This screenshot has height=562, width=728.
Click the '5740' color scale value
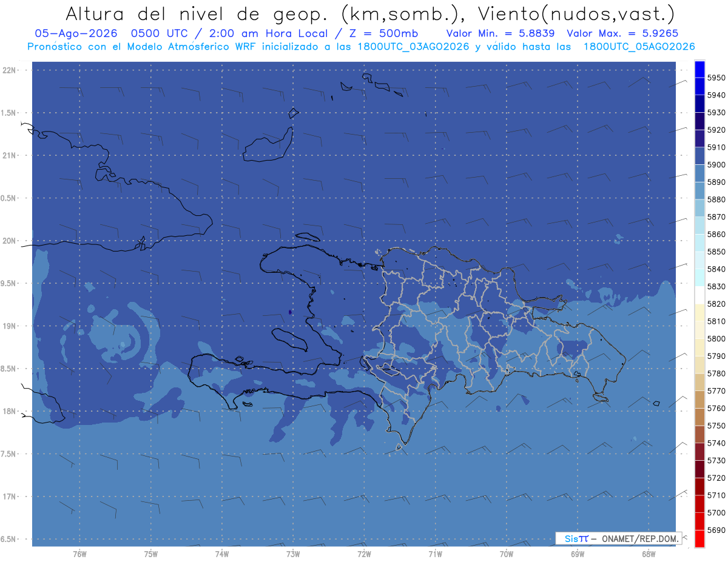pos(716,443)
